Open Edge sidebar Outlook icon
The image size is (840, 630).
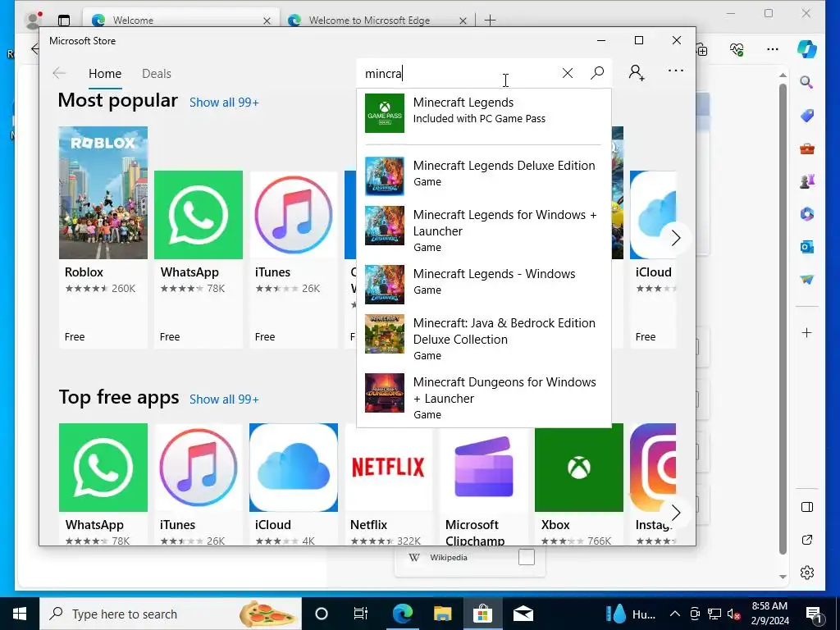(x=807, y=247)
